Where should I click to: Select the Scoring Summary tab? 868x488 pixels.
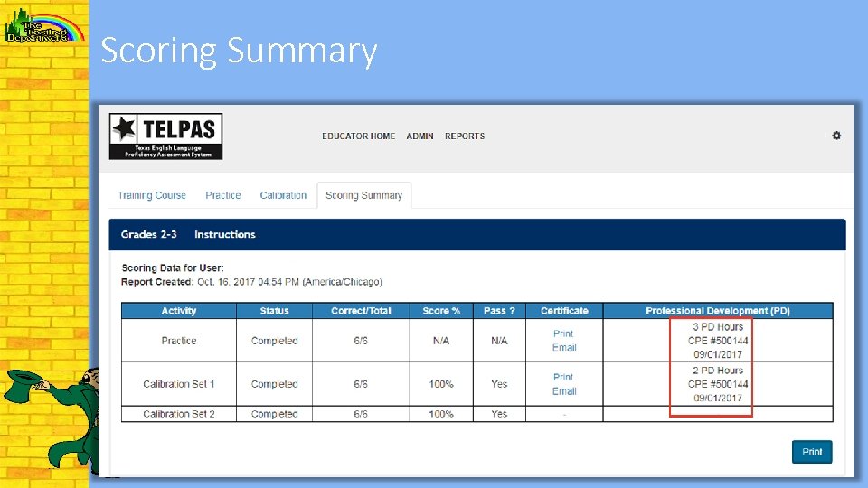363,195
